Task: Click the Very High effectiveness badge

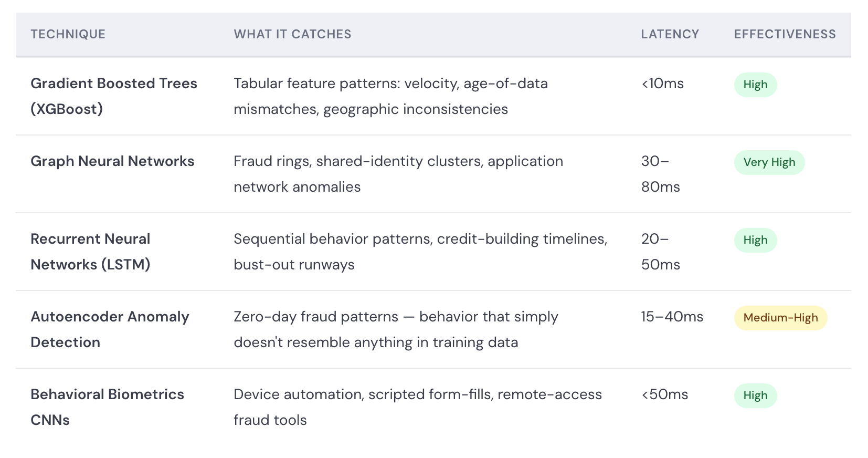Action: [769, 162]
